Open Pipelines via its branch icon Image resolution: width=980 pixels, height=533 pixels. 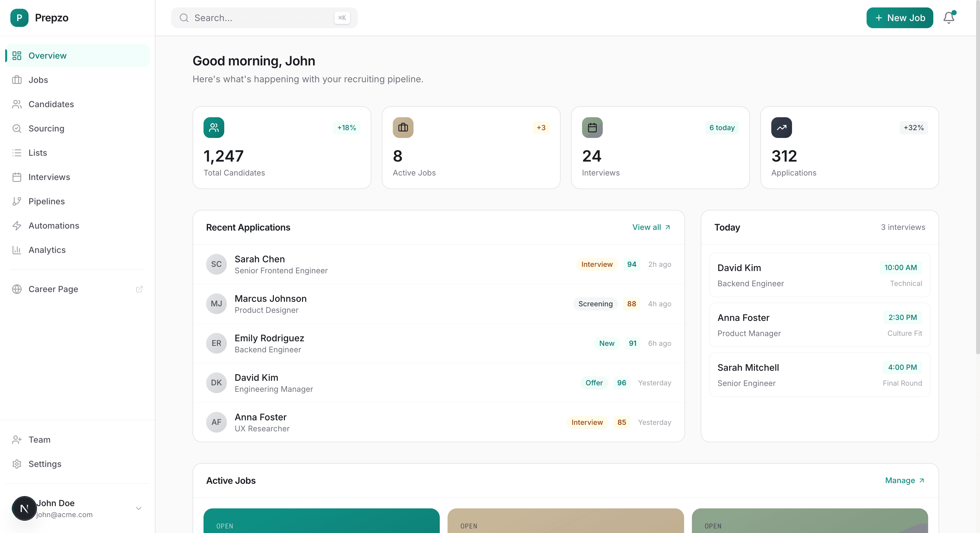pos(17,201)
